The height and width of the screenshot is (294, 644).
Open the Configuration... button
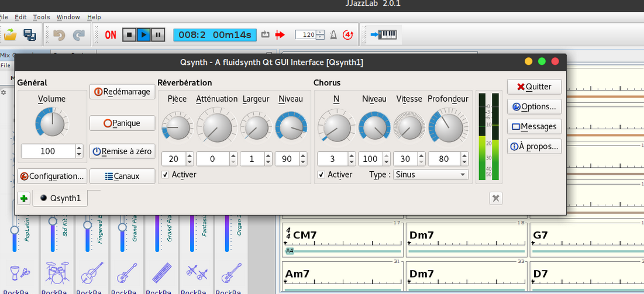[x=52, y=176]
